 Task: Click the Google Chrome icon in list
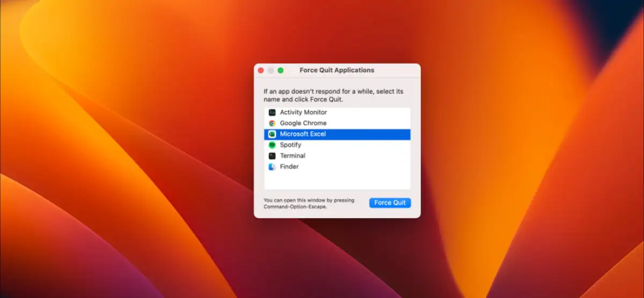coord(272,123)
